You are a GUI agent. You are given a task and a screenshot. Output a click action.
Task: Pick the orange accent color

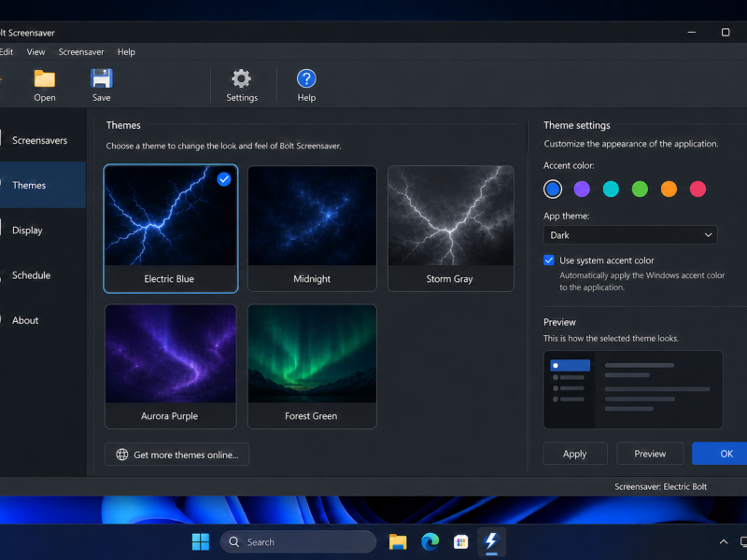669,189
